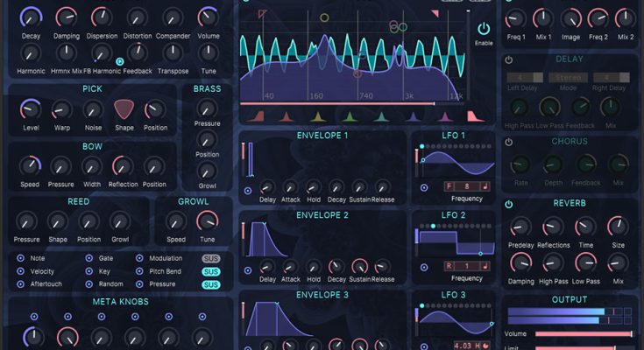Click the Reverb section power icon

tap(509, 204)
